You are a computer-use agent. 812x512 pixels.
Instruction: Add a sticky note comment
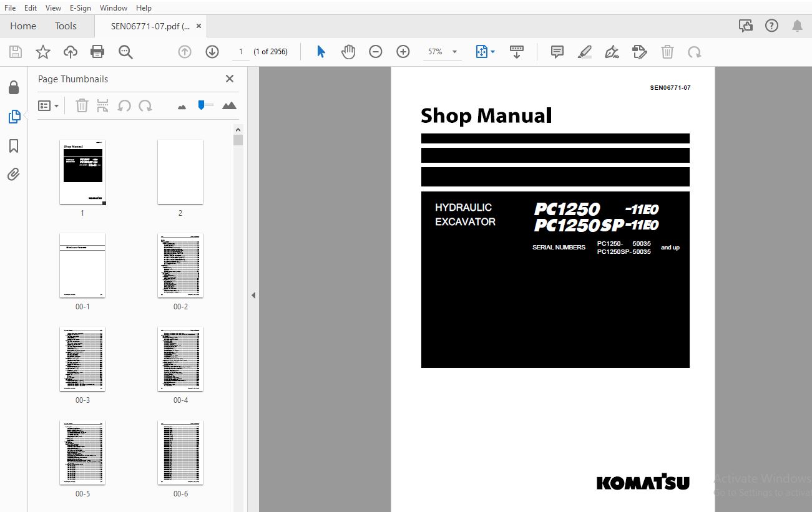point(557,52)
